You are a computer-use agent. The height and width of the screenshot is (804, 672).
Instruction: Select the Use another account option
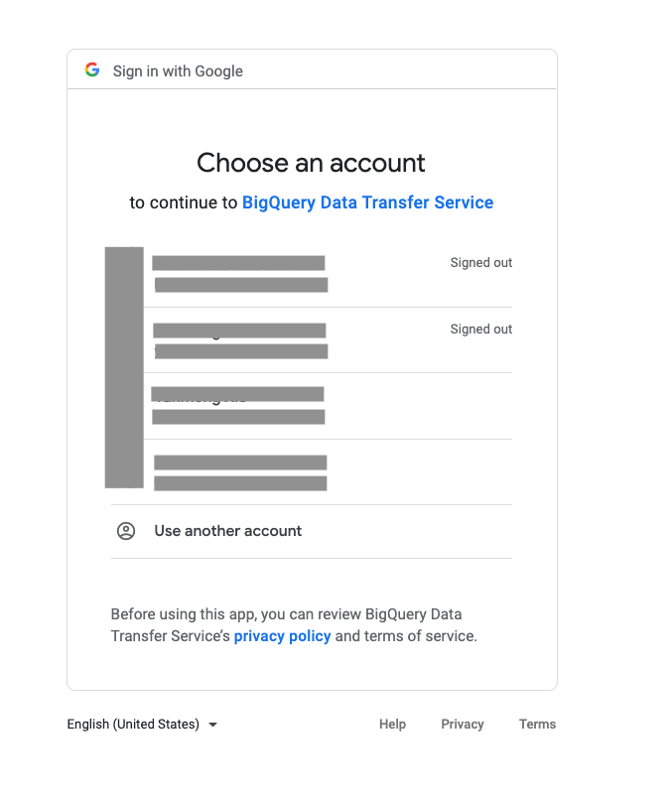coord(227,531)
